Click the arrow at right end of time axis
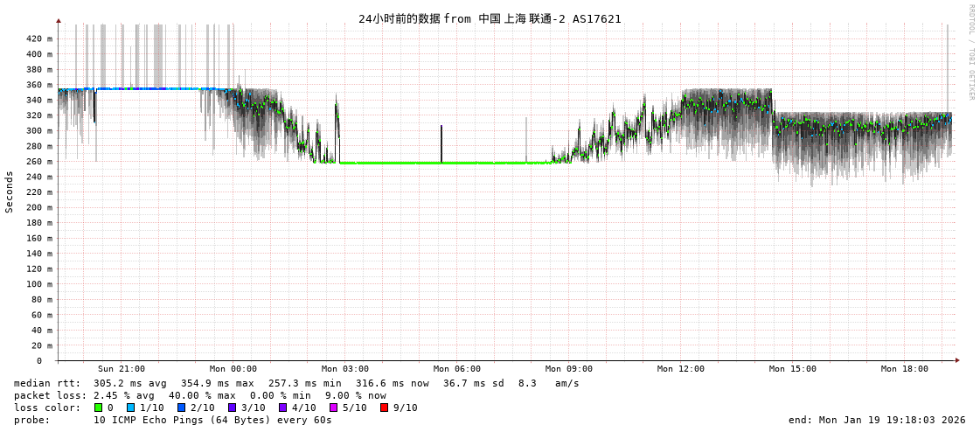Image resolution: width=980 pixels, height=432 pixels. (957, 360)
